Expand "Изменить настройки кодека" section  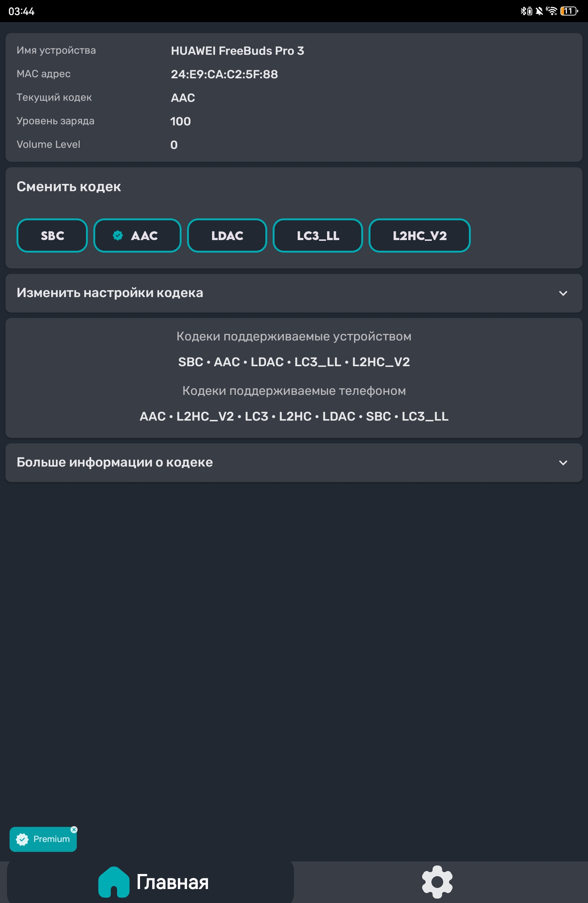pos(294,293)
